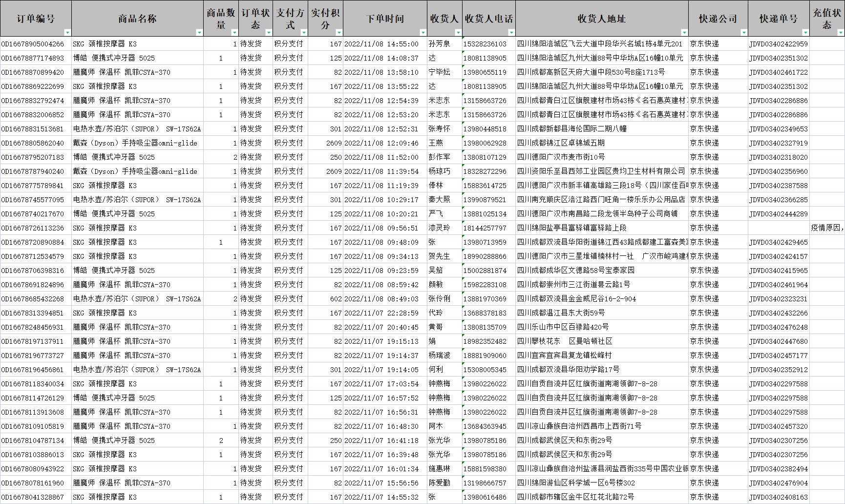Select recipient cell 宁毕耘

pos(444,72)
